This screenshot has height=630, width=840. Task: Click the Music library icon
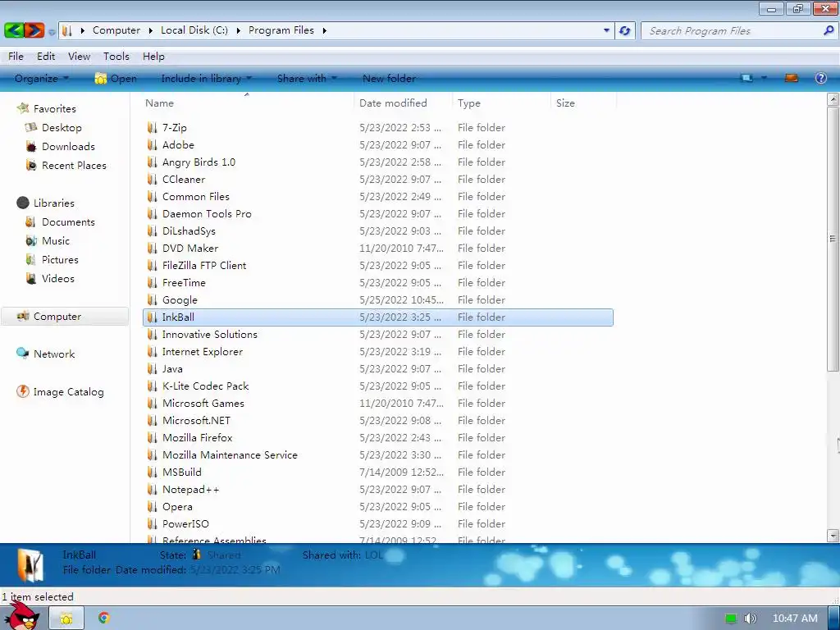coord(31,240)
